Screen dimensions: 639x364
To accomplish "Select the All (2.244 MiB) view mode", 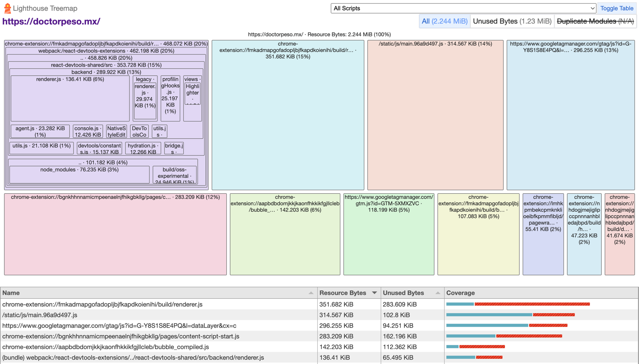I will (445, 21).
